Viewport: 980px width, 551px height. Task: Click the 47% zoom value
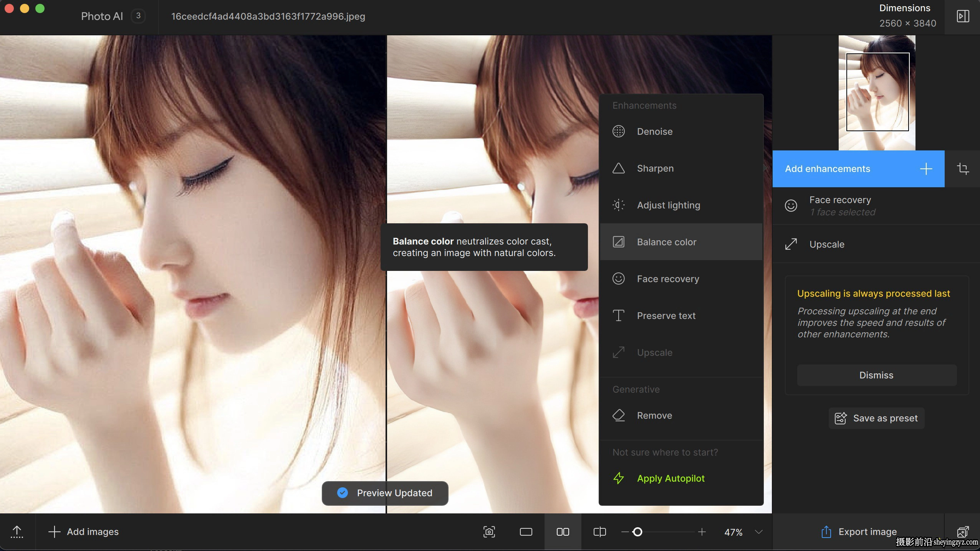tap(733, 532)
